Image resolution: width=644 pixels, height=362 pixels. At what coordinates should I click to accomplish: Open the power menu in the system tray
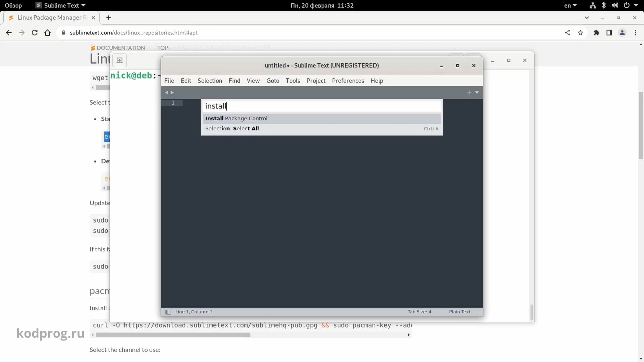(x=630, y=5)
